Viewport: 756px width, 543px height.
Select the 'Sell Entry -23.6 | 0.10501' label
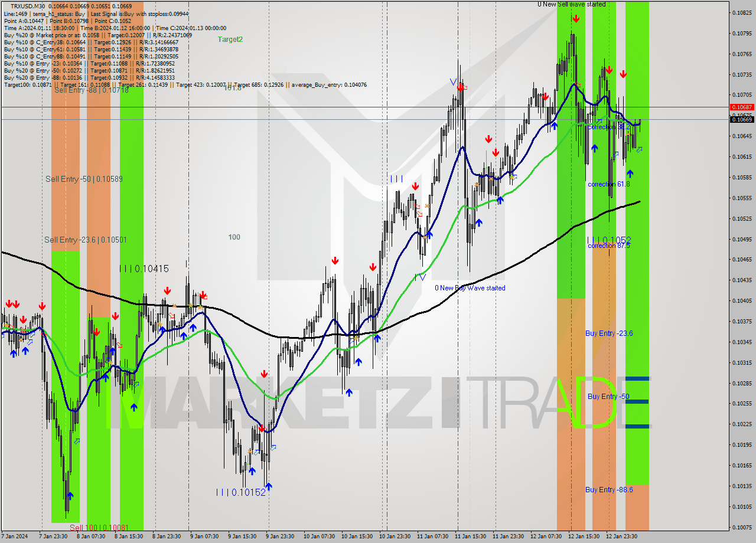click(x=86, y=240)
